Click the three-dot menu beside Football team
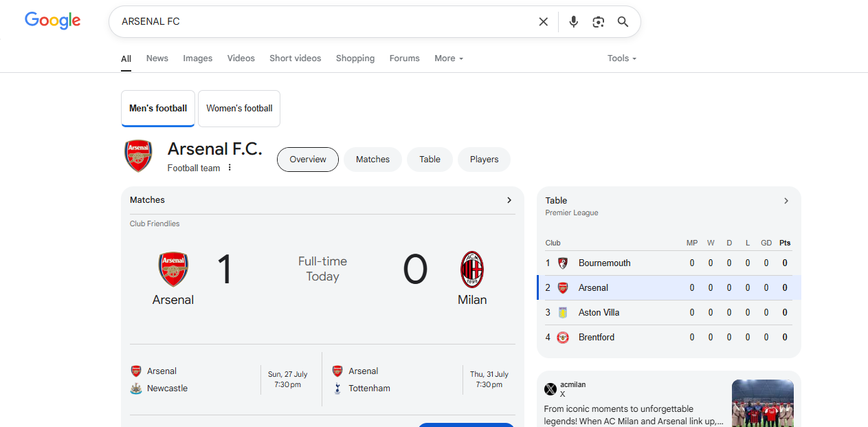 pyautogui.click(x=230, y=166)
